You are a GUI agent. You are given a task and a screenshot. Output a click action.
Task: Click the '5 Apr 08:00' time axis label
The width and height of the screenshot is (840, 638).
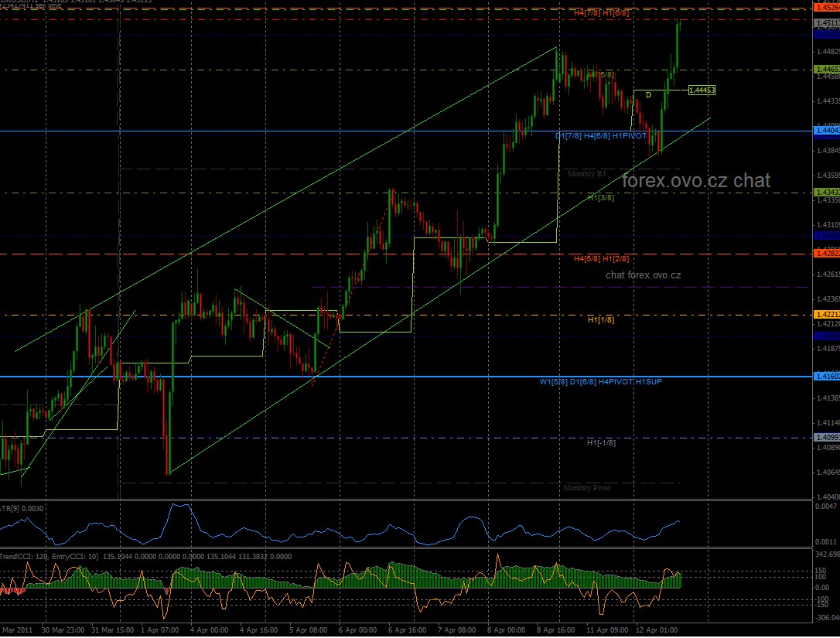coord(308,630)
